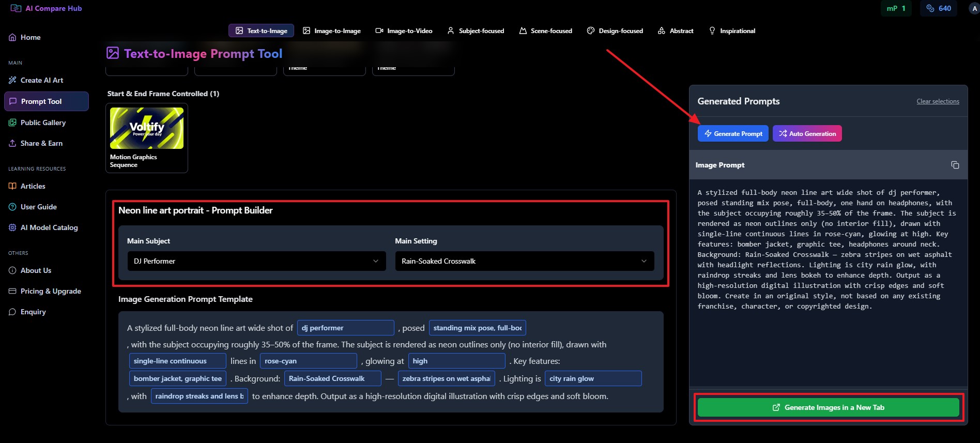Viewport: 980px width, 443px height.
Task: Edit the dj performer template field
Action: coord(346,328)
